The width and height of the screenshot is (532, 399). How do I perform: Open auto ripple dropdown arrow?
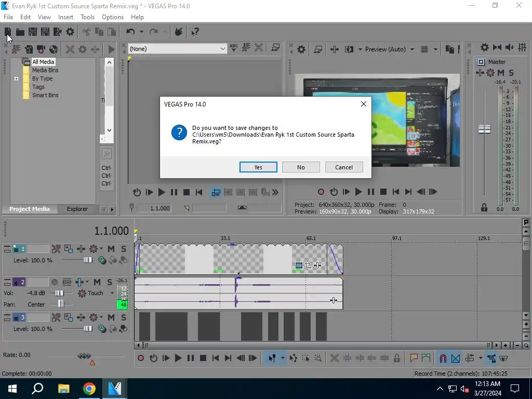pyautogui.click(x=481, y=358)
